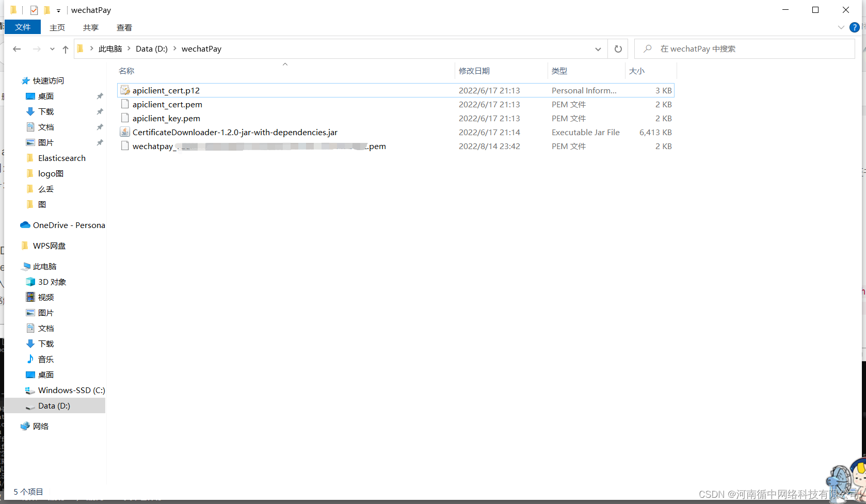Open 音乐 folder under 此电脑
Image resolution: width=866 pixels, height=504 pixels.
pos(46,360)
